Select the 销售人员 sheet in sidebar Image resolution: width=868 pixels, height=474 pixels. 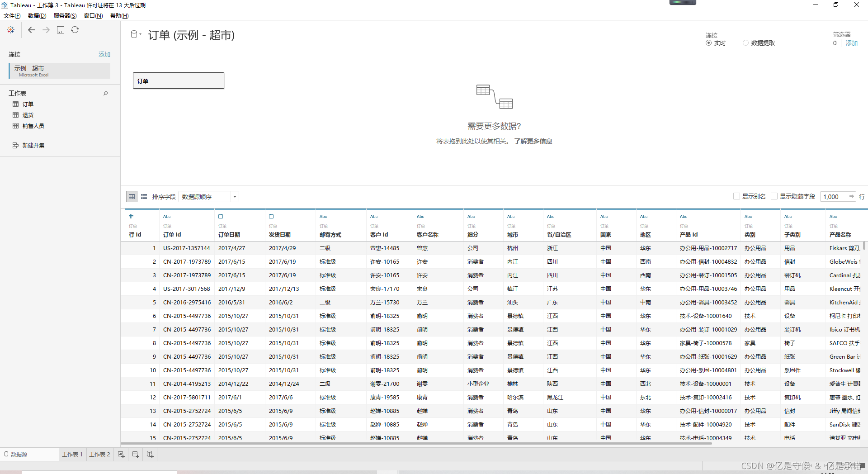[x=33, y=126]
